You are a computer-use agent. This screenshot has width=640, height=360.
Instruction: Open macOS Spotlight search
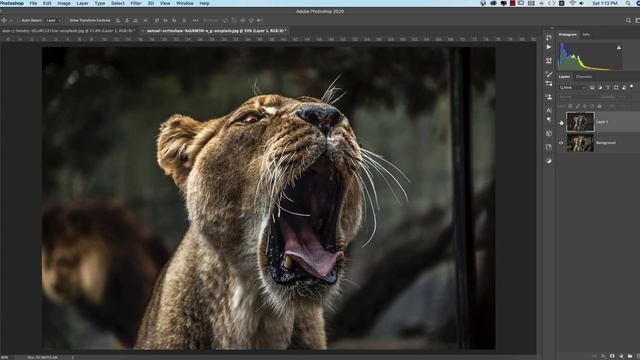[628, 3]
